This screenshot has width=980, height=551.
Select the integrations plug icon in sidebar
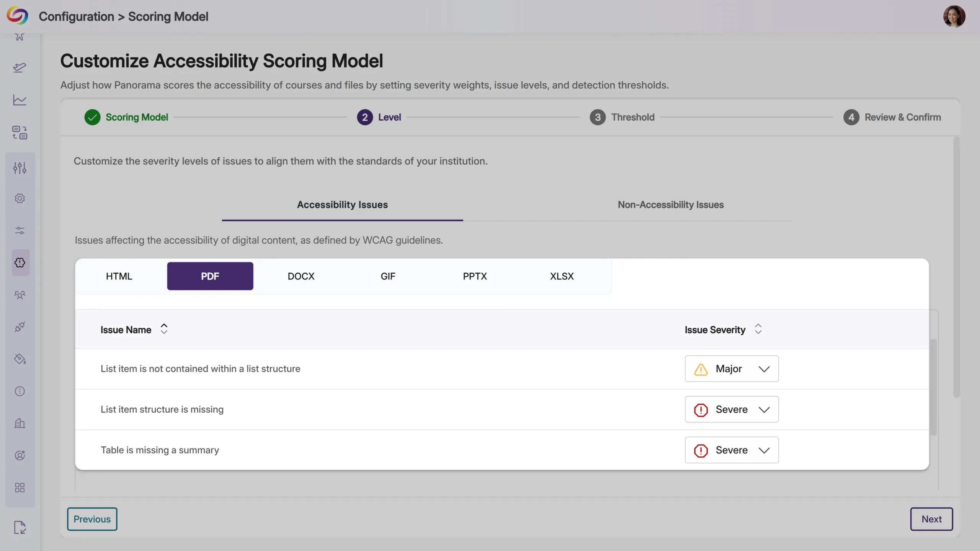point(20,326)
